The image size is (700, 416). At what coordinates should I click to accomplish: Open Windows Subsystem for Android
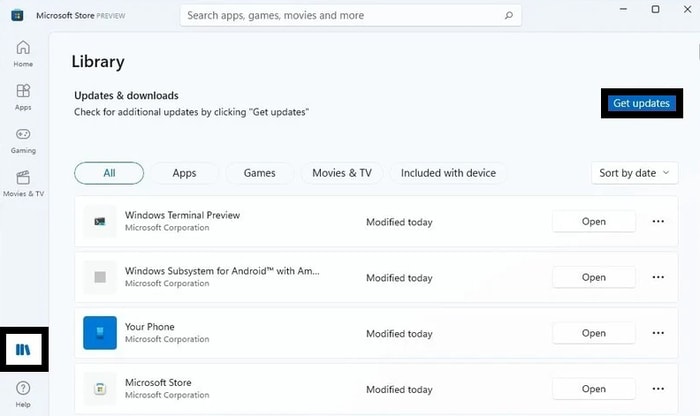pyautogui.click(x=594, y=277)
